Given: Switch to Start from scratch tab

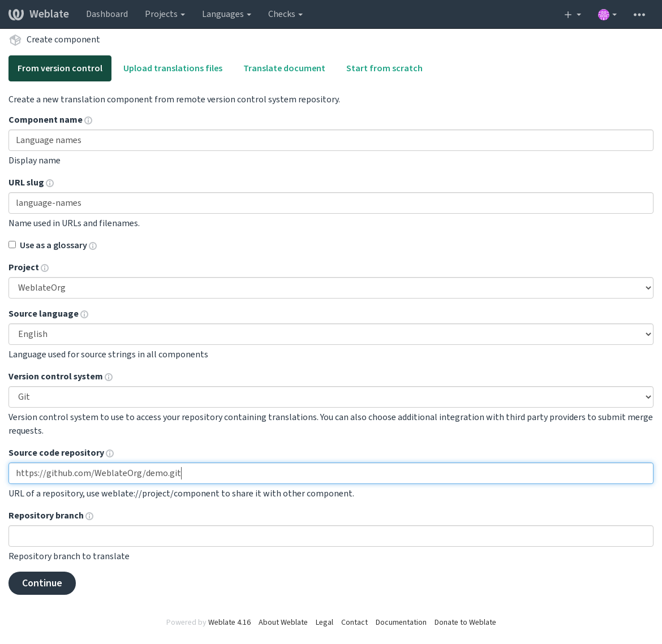Looking at the screenshot, I should coord(384,68).
